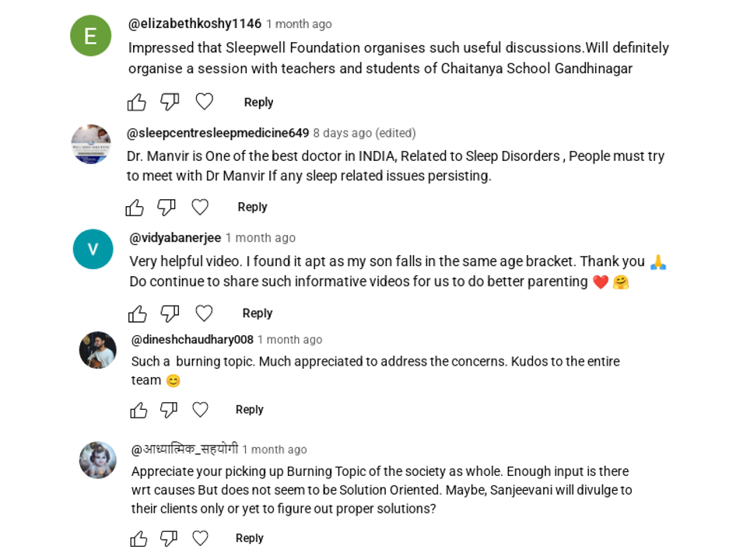The width and height of the screenshot is (750, 560).
Task: Dislike dineshchaudhary008's comment
Action: tap(169, 410)
